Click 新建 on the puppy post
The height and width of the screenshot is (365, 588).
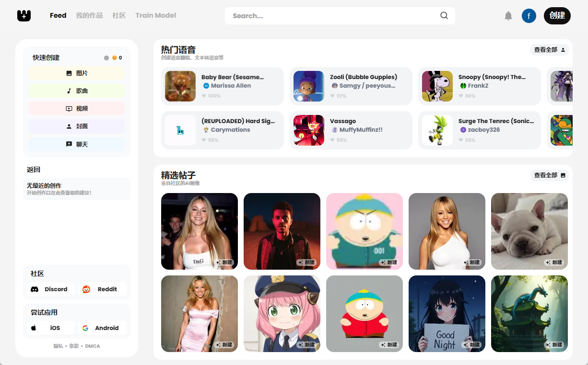[554, 262]
